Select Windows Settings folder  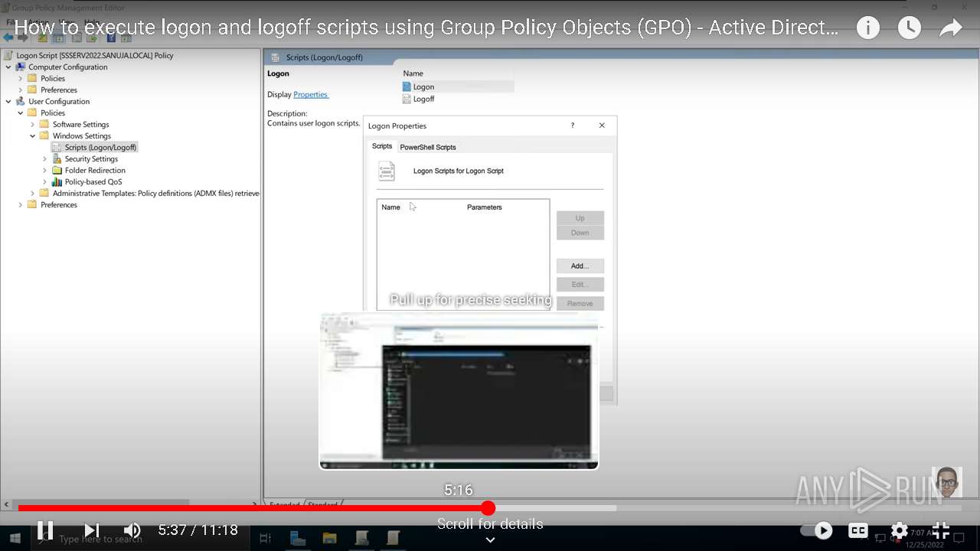[44, 135]
